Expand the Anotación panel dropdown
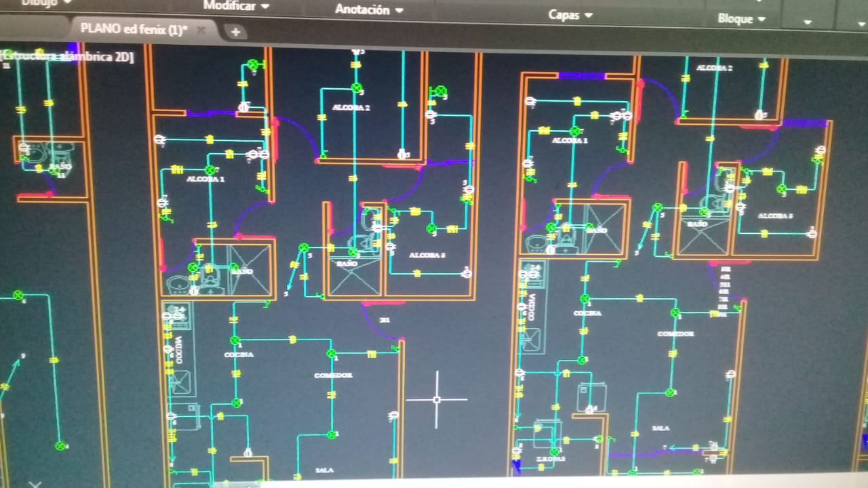 (x=369, y=9)
